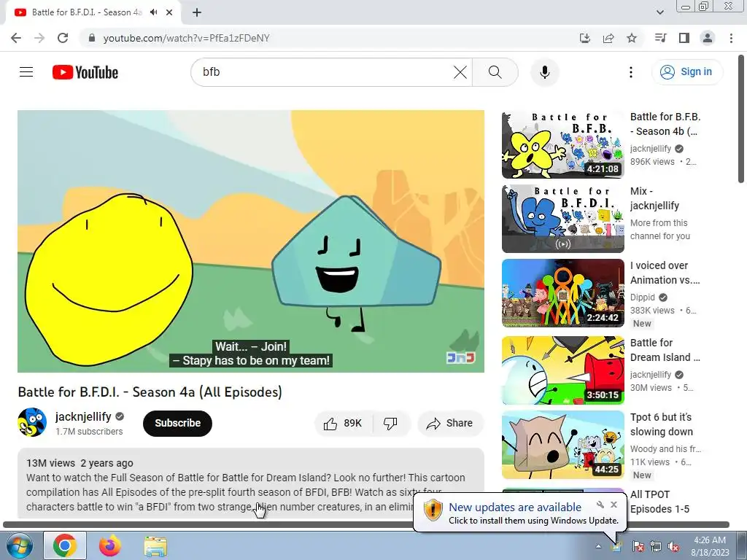Screen dimensions: 747x560
Task: View site lock icon information
Action: click(x=93, y=38)
